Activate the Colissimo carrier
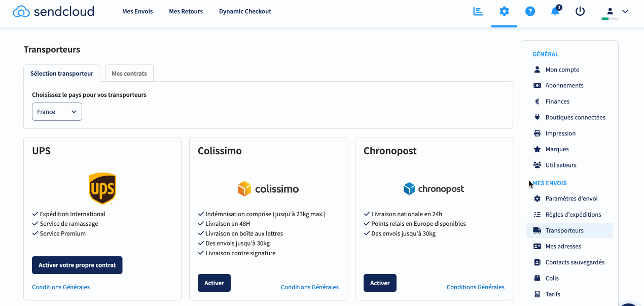This screenshot has height=306, width=644. click(x=214, y=283)
